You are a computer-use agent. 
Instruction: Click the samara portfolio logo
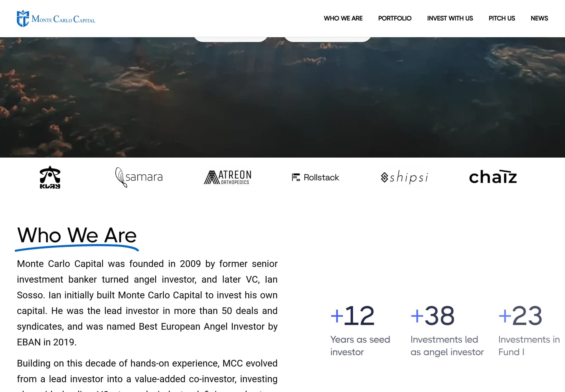tap(139, 177)
